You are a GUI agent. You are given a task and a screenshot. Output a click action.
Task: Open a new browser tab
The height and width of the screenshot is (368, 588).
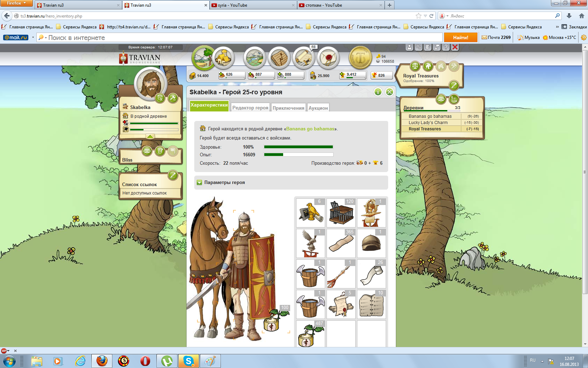pos(389,5)
